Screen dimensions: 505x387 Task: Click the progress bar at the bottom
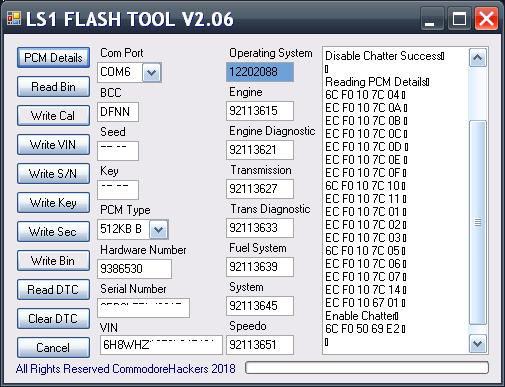pos(367,368)
